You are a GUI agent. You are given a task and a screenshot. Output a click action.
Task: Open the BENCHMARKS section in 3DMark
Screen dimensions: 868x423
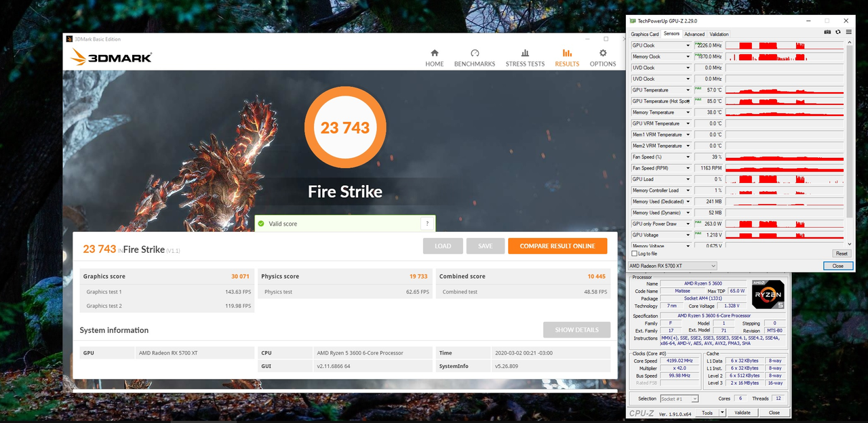point(475,58)
